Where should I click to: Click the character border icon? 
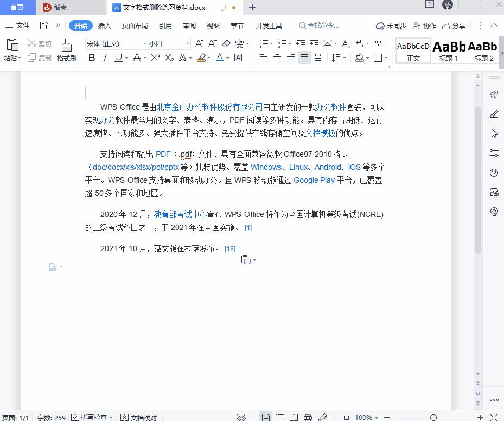pyautogui.click(x=238, y=58)
